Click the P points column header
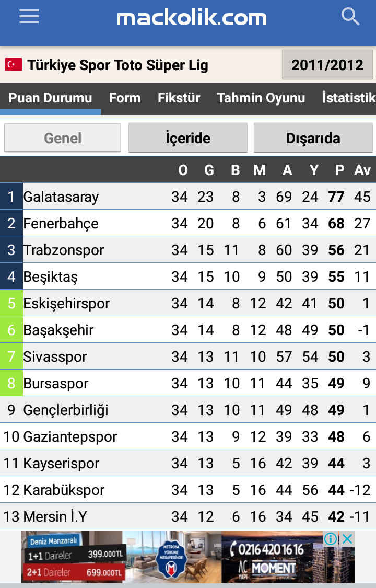The height and width of the screenshot is (588, 376). 339,170
